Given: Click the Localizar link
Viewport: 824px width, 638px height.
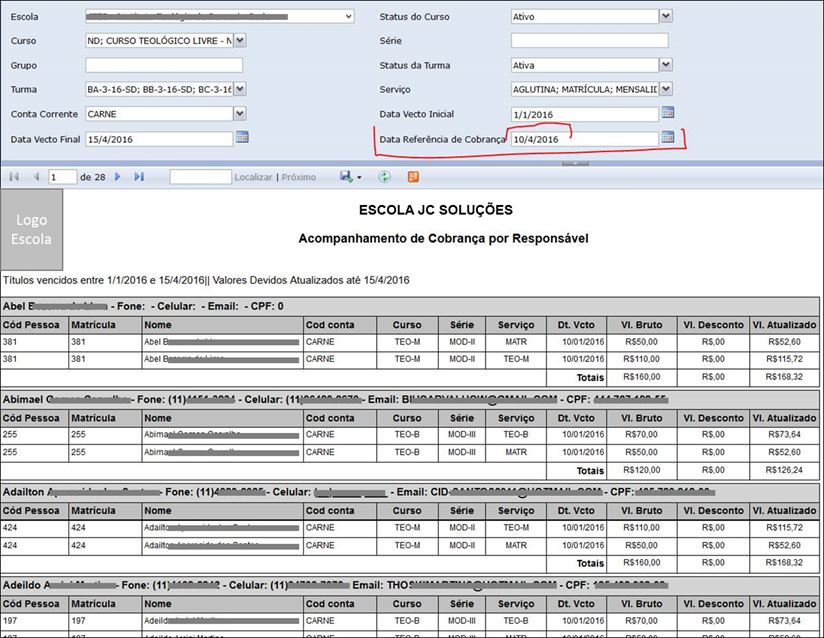Looking at the screenshot, I should [x=253, y=177].
